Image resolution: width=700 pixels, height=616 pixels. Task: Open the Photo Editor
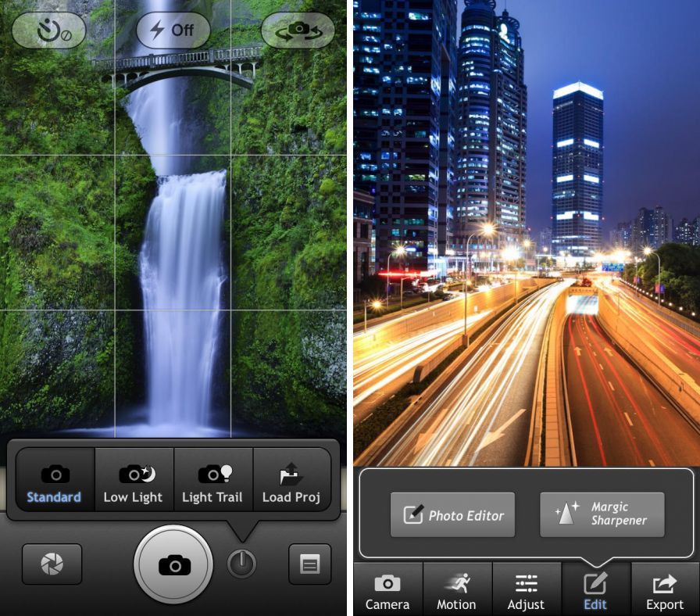452,514
